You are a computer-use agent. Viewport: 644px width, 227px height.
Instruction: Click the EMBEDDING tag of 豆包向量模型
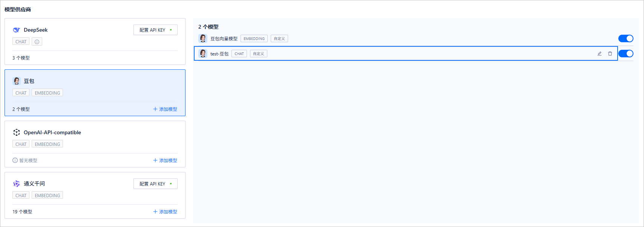tap(254, 38)
